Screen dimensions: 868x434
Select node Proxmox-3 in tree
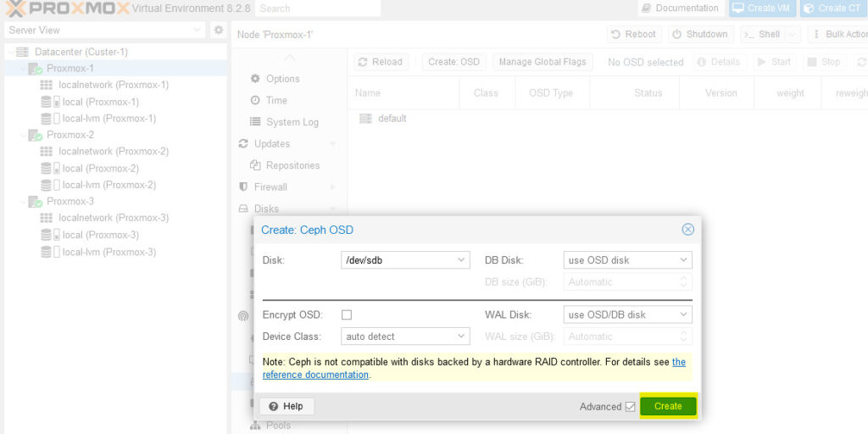pyautogui.click(x=70, y=202)
